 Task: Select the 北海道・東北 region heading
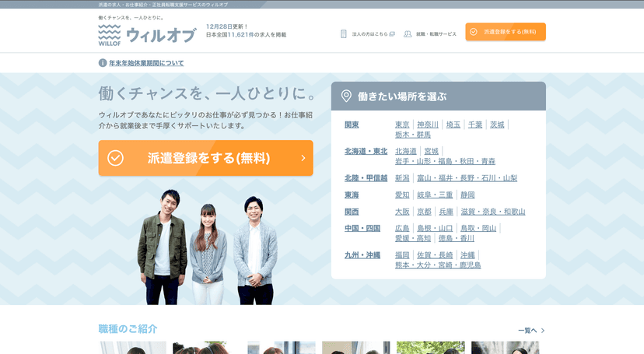tap(366, 151)
